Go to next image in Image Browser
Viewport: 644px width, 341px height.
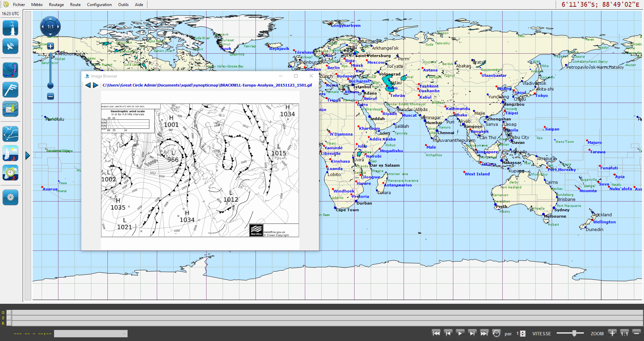pos(96,85)
